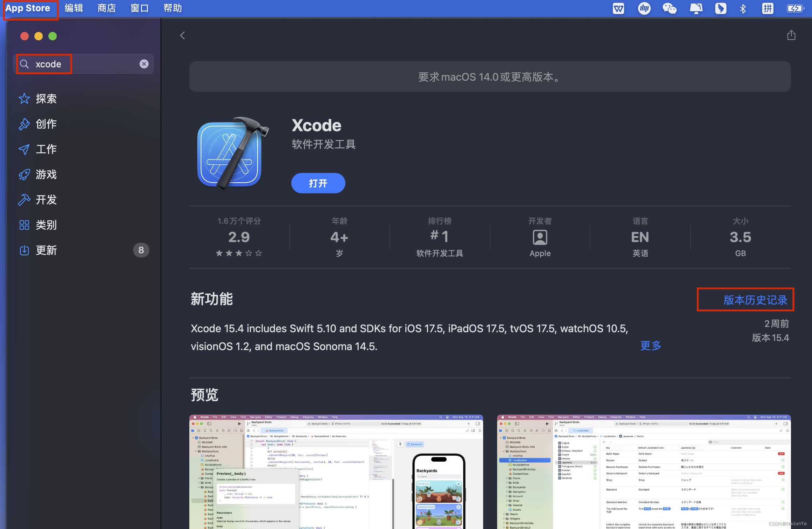Click the 2.9 star rating
The height and width of the screenshot is (529, 812).
pos(239,237)
